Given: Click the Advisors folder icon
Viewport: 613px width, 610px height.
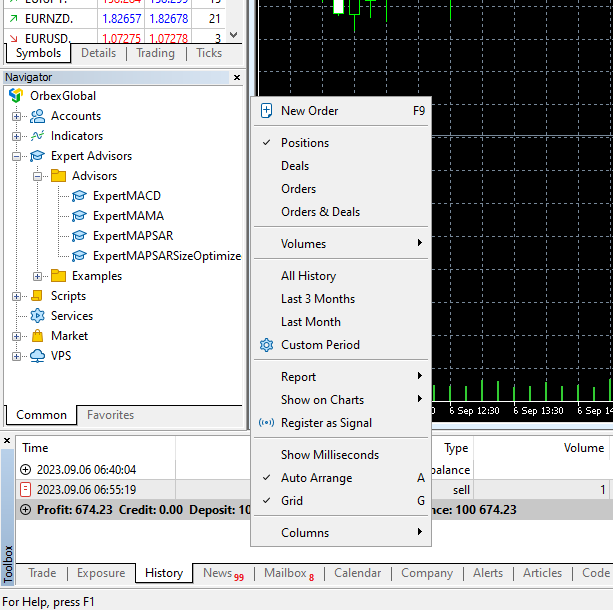Looking at the screenshot, I should pos(58,176).
